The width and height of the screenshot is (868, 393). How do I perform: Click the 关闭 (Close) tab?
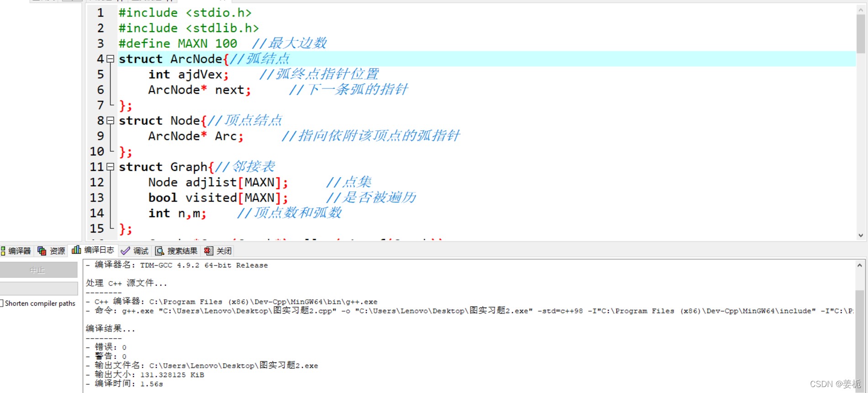(x=218, y=251)
